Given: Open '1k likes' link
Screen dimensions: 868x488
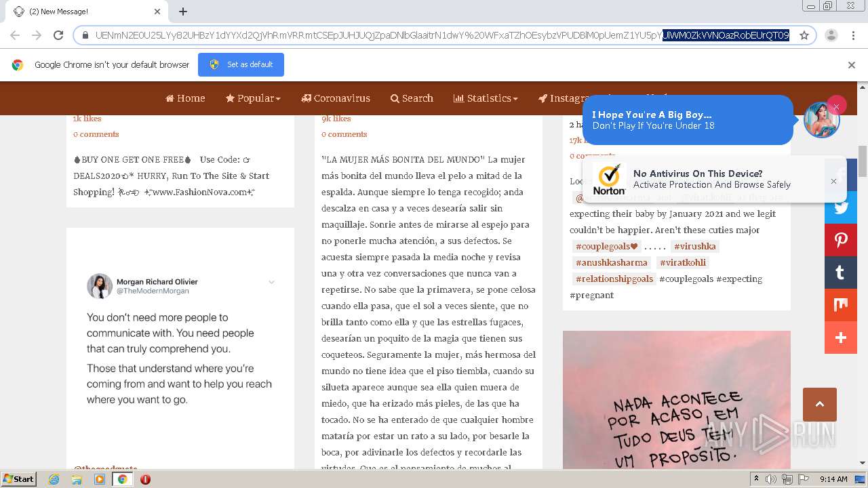Looking at the screenshot, I should pos(87,119).
